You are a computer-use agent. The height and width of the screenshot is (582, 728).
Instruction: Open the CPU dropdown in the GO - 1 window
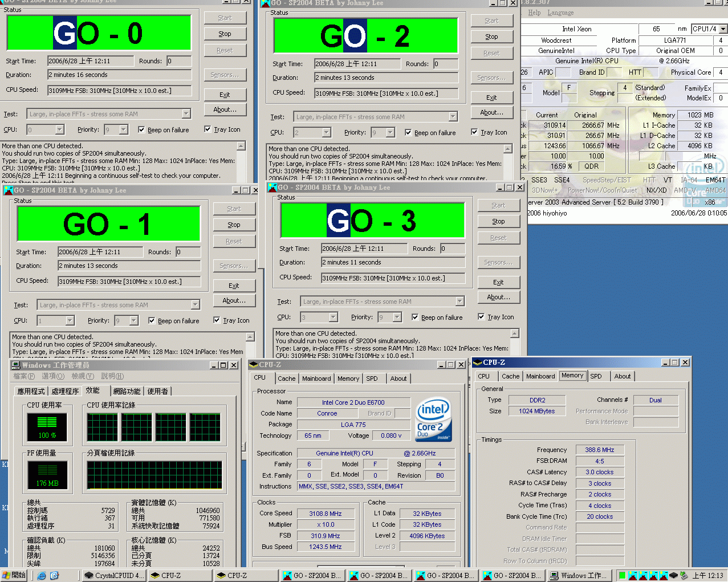point(70,321)
